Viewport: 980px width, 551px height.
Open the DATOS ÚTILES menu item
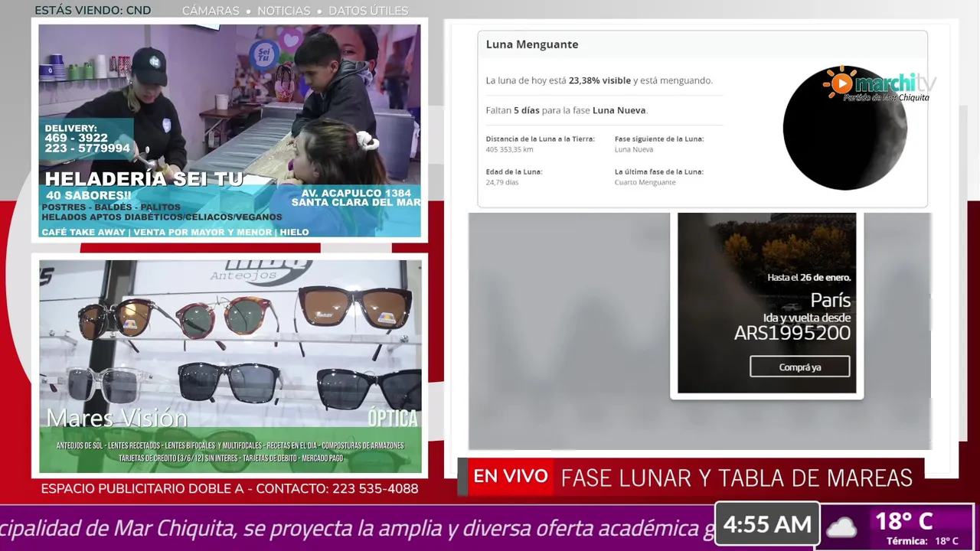click(368, 11)
